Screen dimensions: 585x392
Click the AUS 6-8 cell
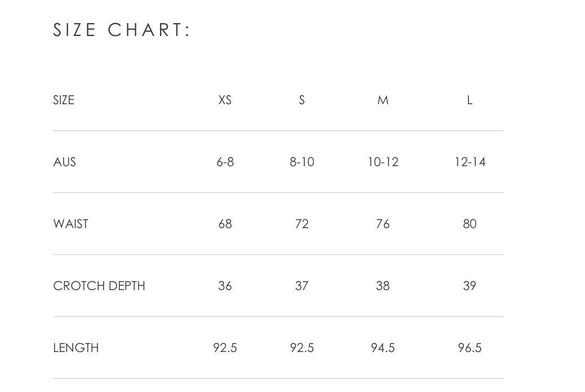click(225, 162)
